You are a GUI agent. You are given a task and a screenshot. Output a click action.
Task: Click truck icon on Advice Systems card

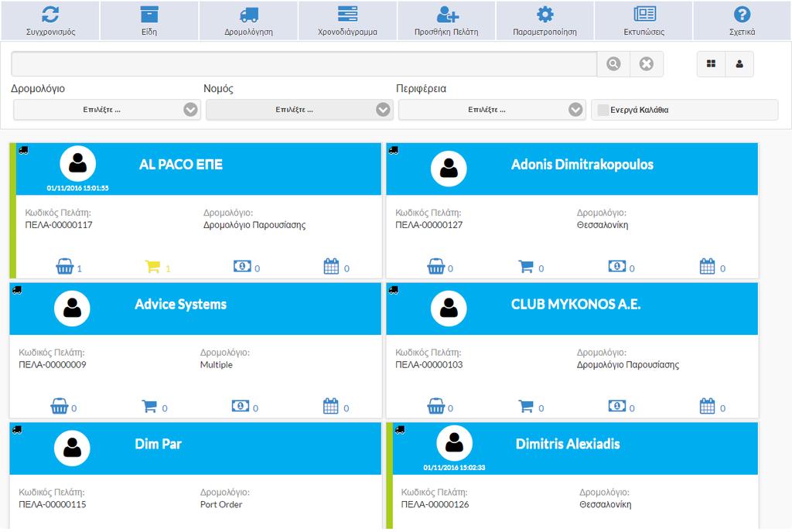pyautogui.click(x=17, y=290)
